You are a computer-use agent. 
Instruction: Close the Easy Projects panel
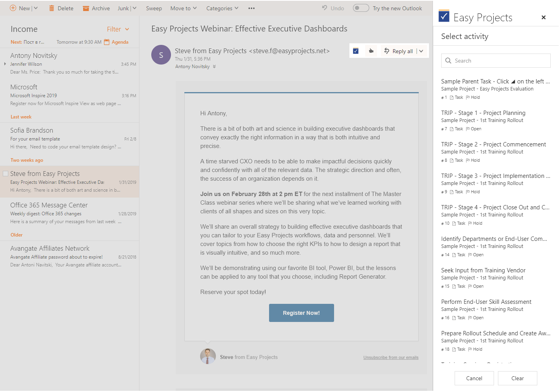(544, 17)
